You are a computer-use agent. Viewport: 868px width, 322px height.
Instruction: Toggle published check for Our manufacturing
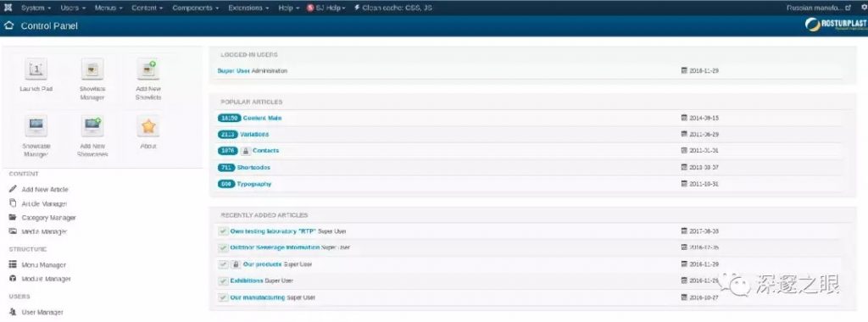point(223,297)
